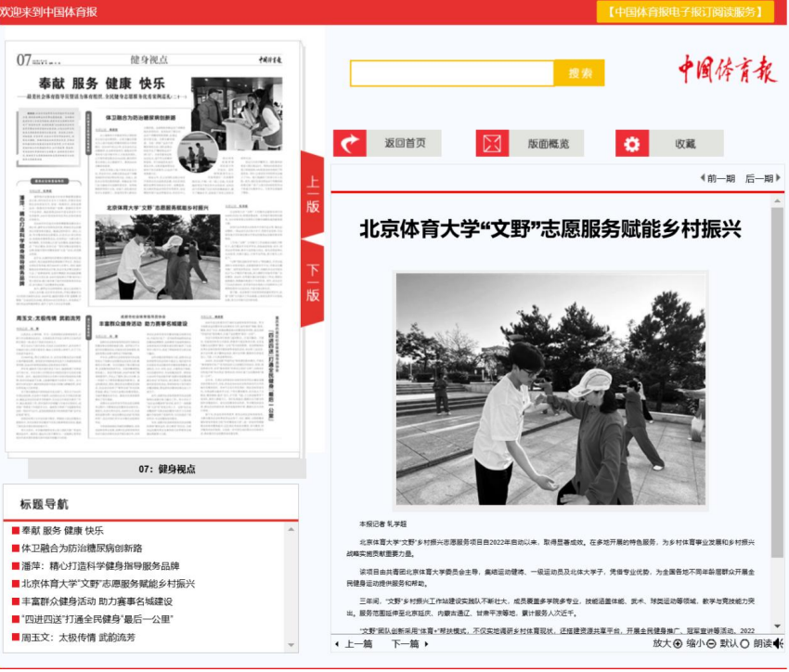Click article pane scroll-down arrow

click(778, 627)
